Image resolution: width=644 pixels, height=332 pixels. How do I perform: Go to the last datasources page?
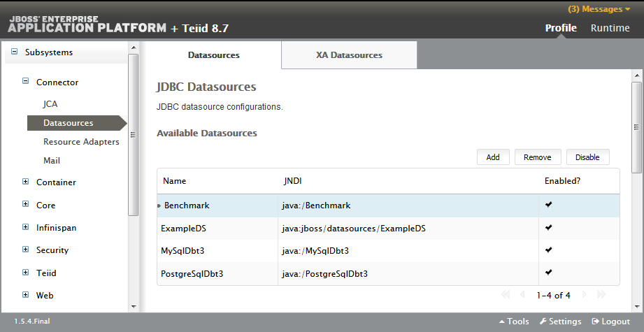pyautogui.click(x=601, y=295)
